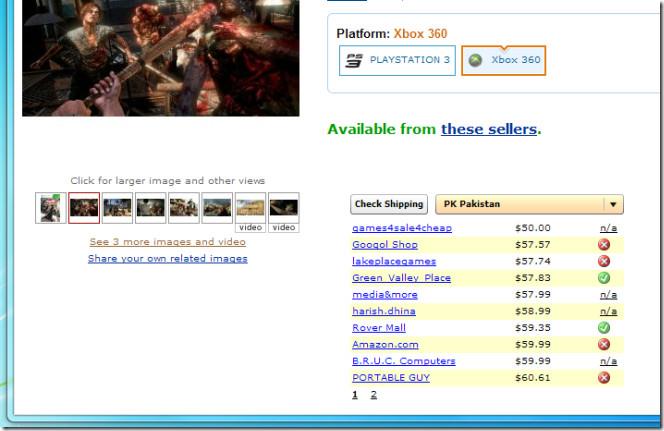The image size is (664, 431).
Task: Select the Xbox 360 platform option
Action: [503, 60]
